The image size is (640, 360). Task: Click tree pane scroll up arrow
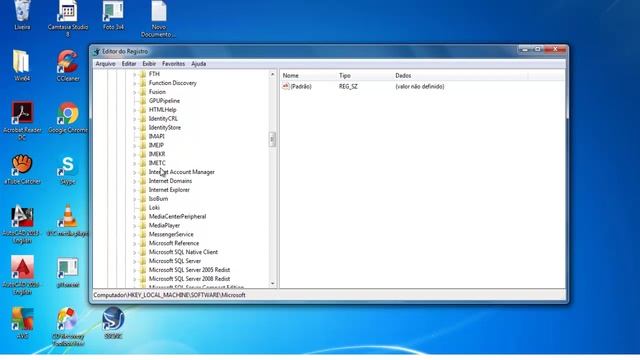pyautogui.click(x=272, y=74)
